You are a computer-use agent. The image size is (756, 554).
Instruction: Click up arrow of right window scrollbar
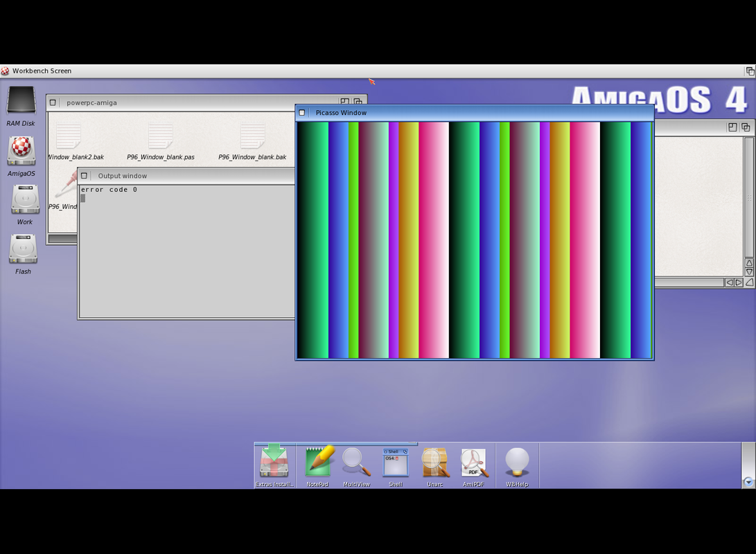pyautogui.click(x=749, y=263)
